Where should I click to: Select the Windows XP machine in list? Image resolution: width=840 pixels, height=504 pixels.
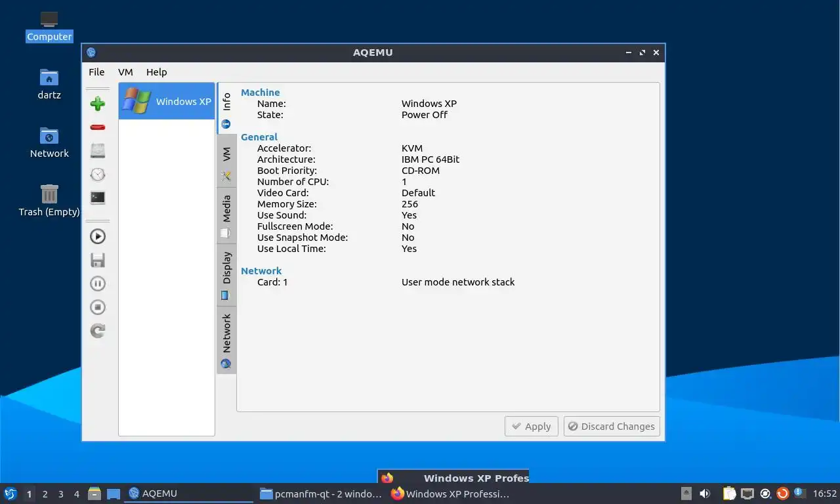(167, 101)
